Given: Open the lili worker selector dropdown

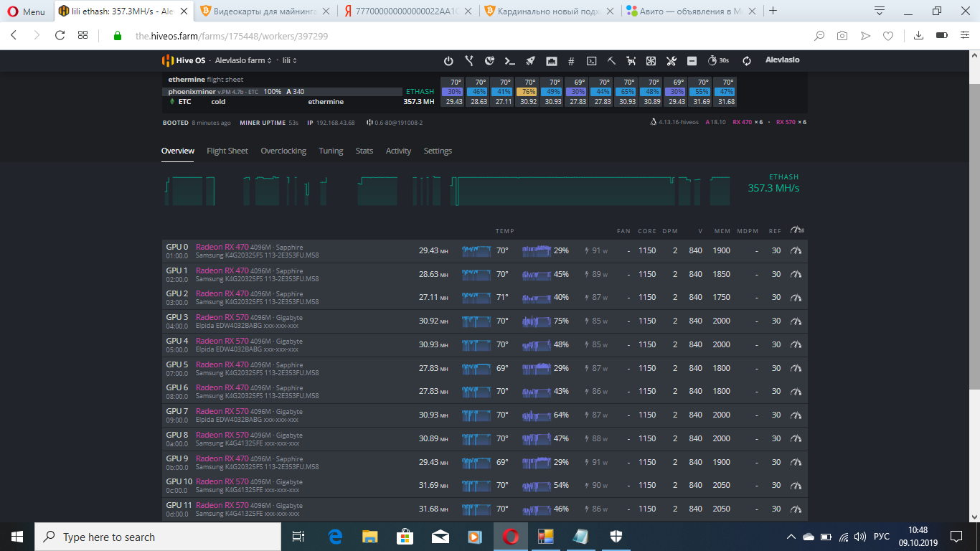Looking at the screenshot, I should click(x=290, y=61).
